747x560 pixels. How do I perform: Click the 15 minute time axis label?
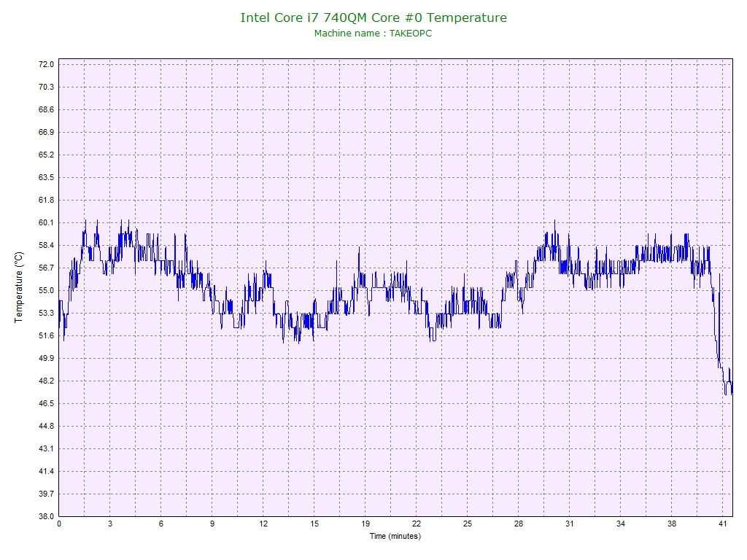click(314, 524)
